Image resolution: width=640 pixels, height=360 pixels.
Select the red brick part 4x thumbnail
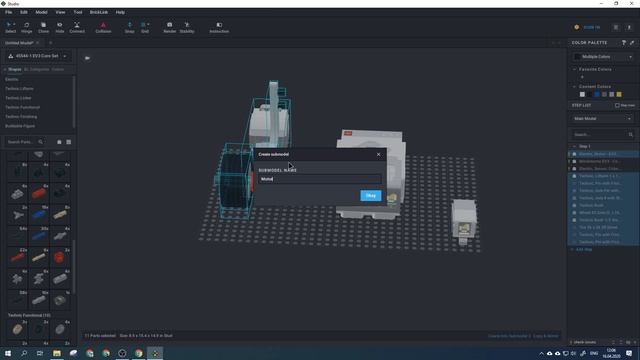[39, 193]
